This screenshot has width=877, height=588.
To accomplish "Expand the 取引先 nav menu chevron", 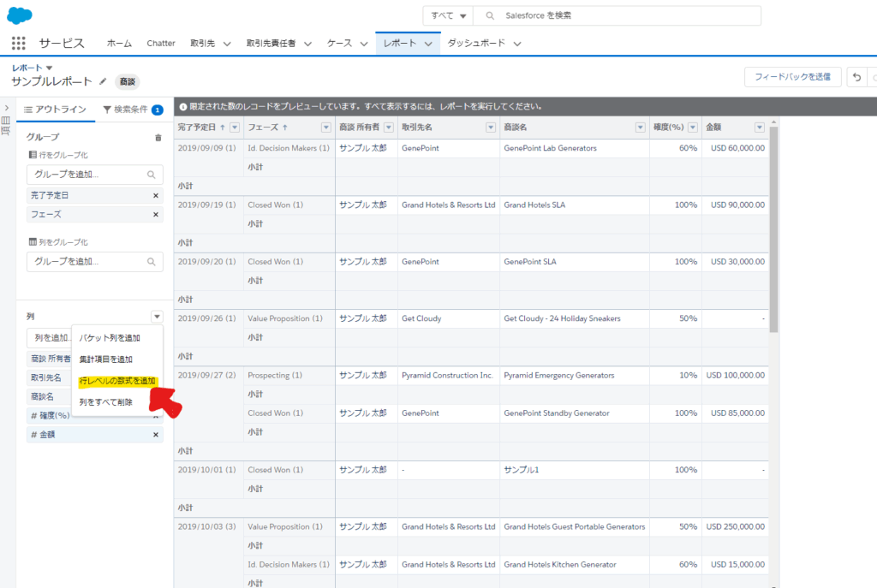I will pos(226,44).
